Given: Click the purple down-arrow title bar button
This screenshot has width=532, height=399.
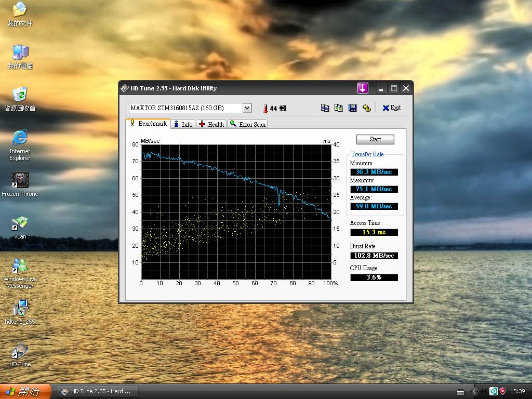Looking at the screenshot, I should (363, 88).
